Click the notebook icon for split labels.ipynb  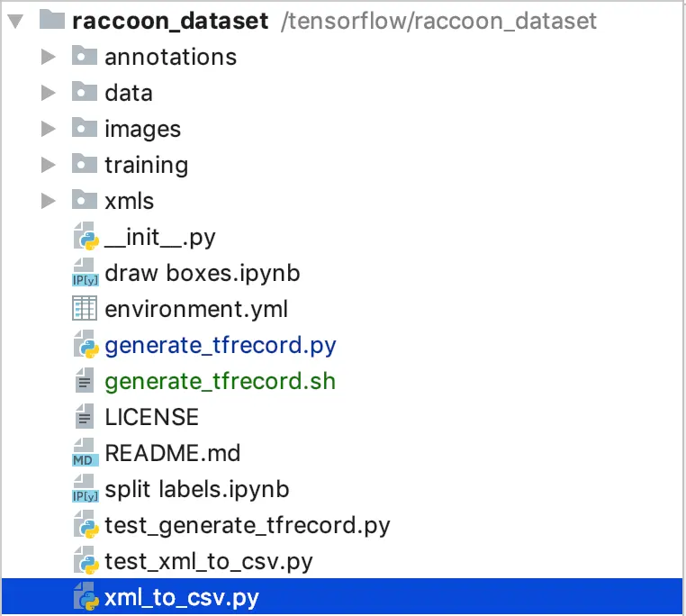pos(85,489)
